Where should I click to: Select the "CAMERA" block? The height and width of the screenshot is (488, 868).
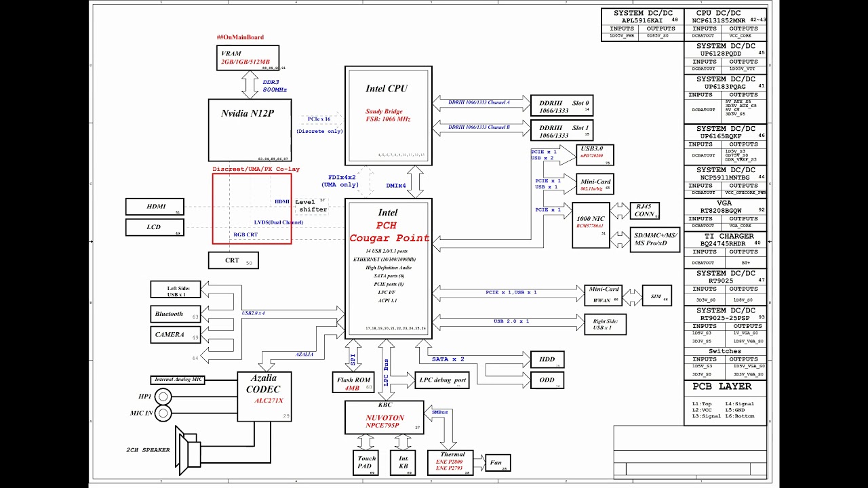coord(176,334)
